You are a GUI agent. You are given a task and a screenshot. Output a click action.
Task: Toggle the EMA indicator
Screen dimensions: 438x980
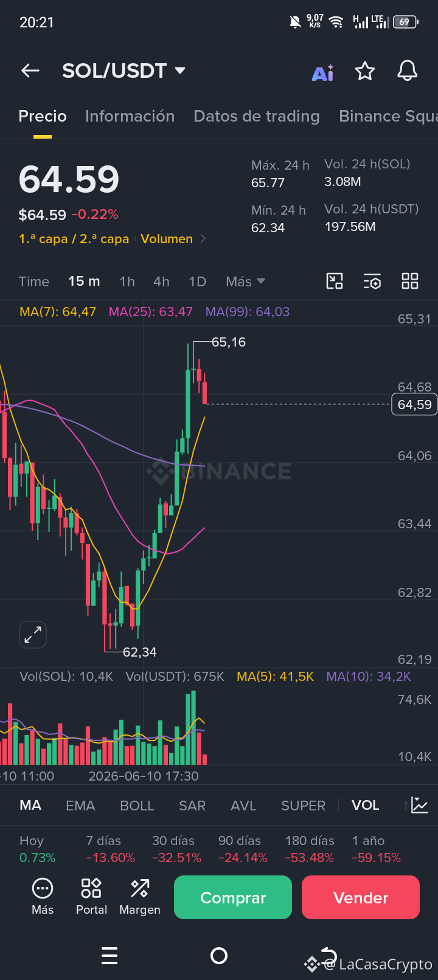coord(80,806)
